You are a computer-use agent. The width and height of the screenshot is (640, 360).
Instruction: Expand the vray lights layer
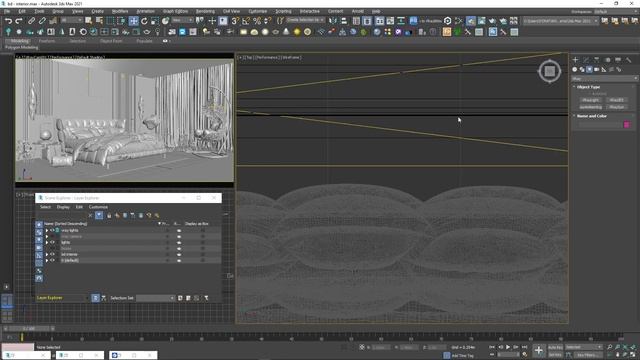(x=47, y=230)
